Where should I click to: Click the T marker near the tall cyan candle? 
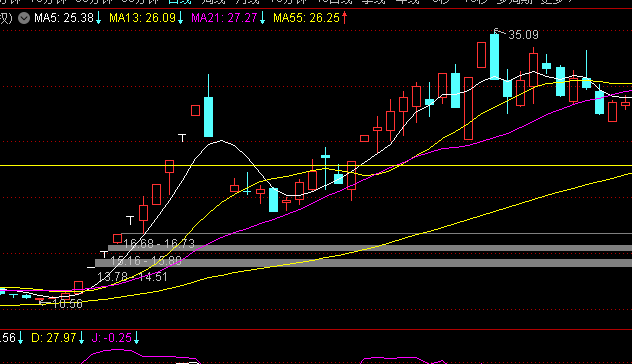[x=182, y=138]
